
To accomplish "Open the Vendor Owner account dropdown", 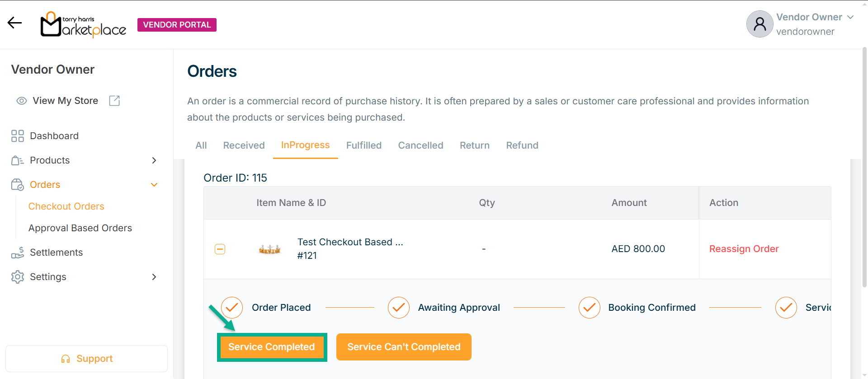I will pyautogui.click(x=850, y=17).
